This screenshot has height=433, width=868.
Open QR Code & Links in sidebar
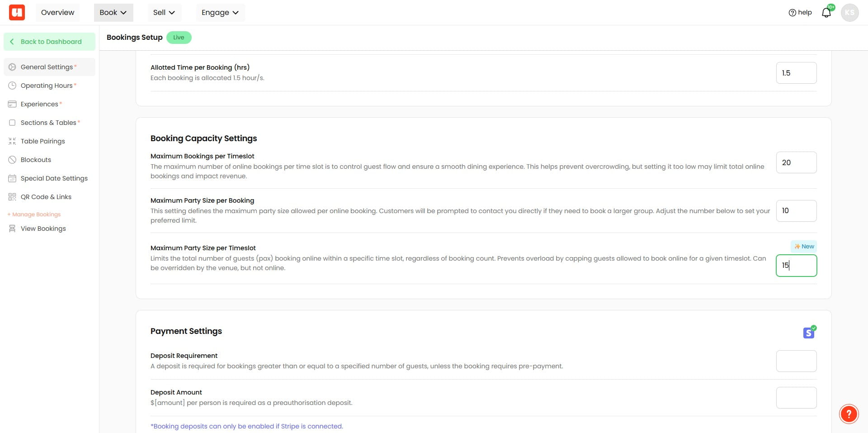[49, 197]
